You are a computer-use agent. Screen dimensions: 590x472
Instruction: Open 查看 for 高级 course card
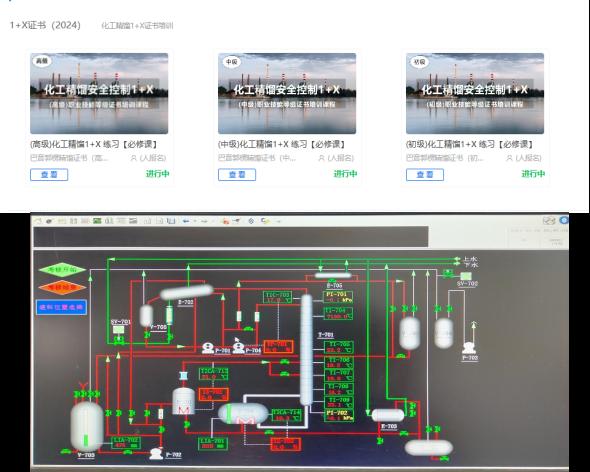click(x=49, y=175)
